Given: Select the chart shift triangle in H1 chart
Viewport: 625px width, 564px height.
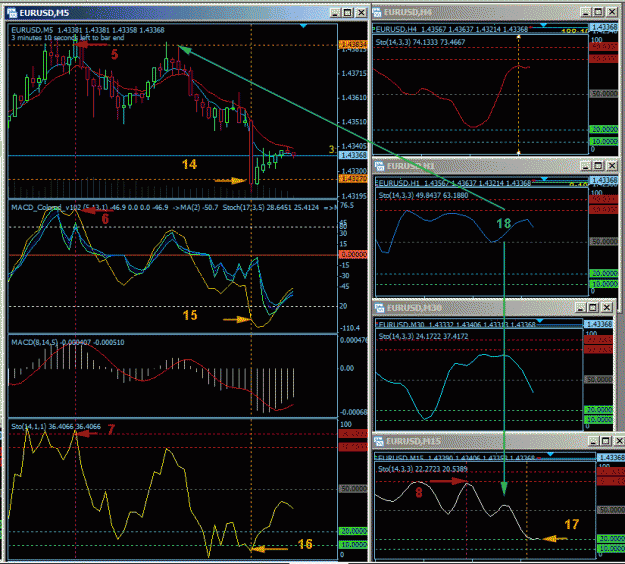Looking at the screenshot, I should coord(544,179).
